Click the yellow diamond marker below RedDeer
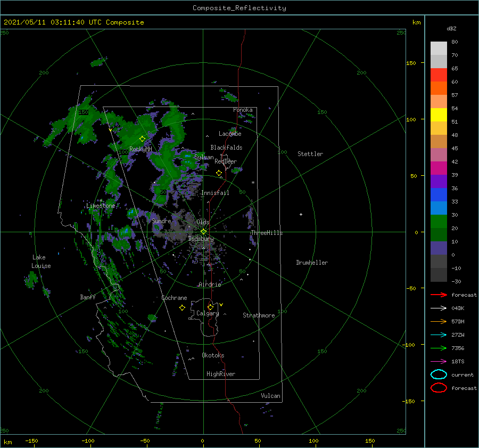This screenshot has height=448, width=479. [219, 173]
